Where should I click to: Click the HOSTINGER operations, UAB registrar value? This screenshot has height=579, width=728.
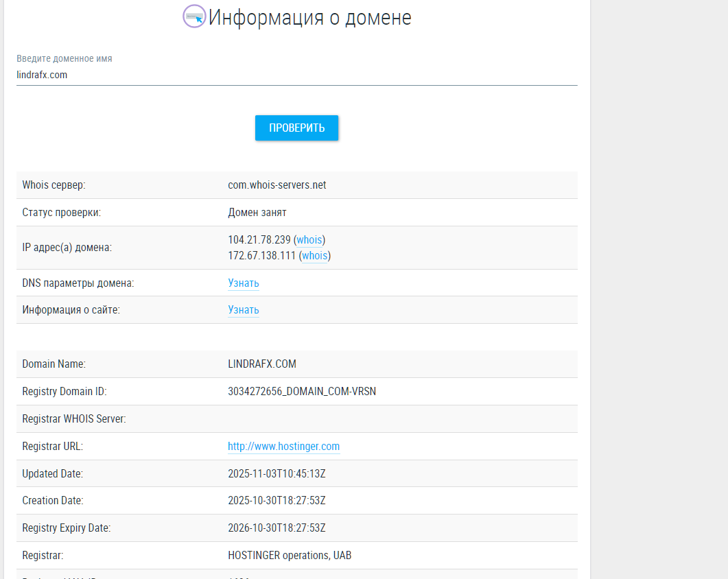pos(290,556)
